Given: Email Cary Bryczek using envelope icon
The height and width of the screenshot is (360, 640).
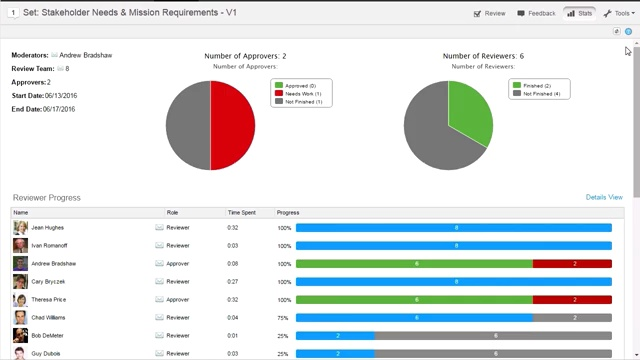Looking at the screenshot, I should (x=159, y=281).
